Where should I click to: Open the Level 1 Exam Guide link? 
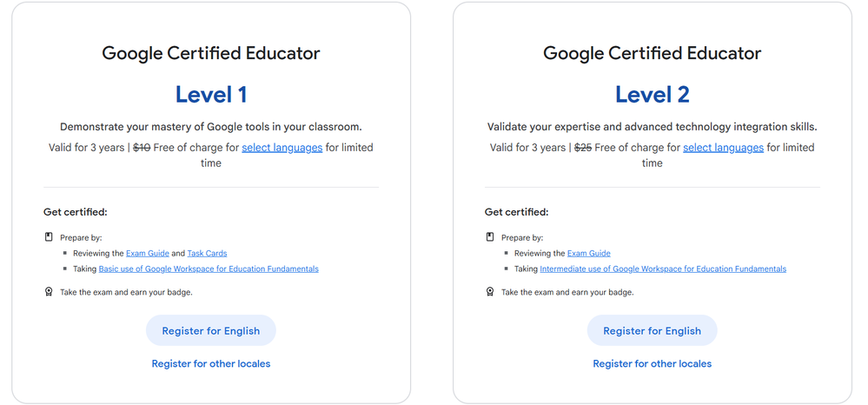(x=148, y=254)
